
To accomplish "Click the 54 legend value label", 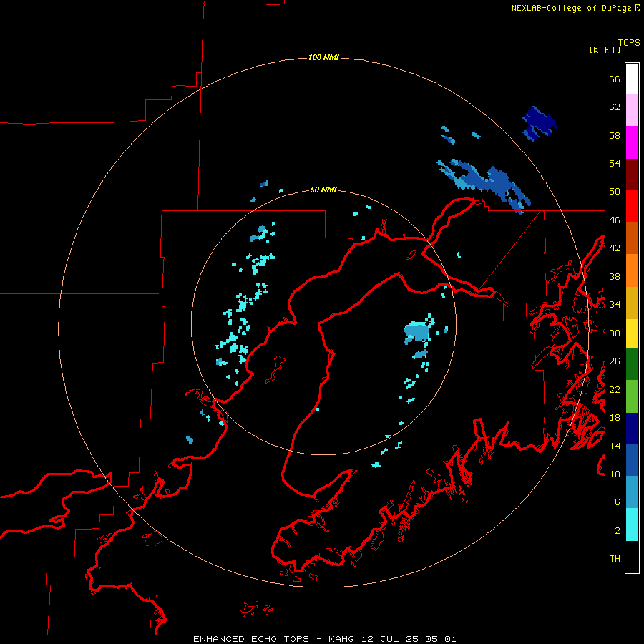I will click(615, 163).
